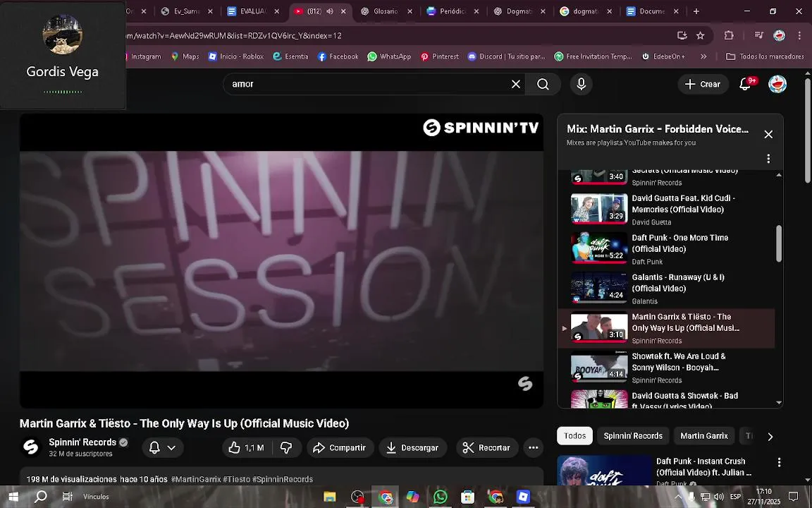Open the WhatsApp bookmark
Viewport: 812px width, 508px height.
click(389, 56)
